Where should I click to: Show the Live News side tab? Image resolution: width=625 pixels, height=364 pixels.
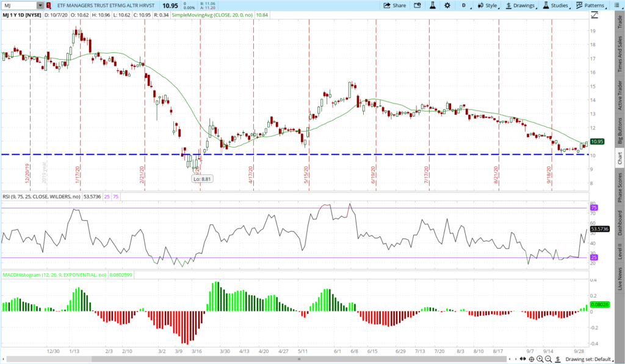(620, 277)
